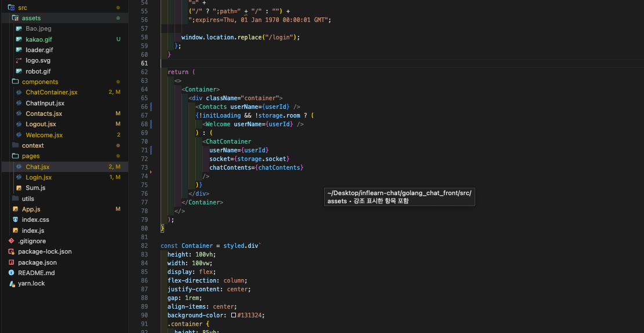
Task: Click the Bao.jpeg image file icon
Action: tap(19, 29)
